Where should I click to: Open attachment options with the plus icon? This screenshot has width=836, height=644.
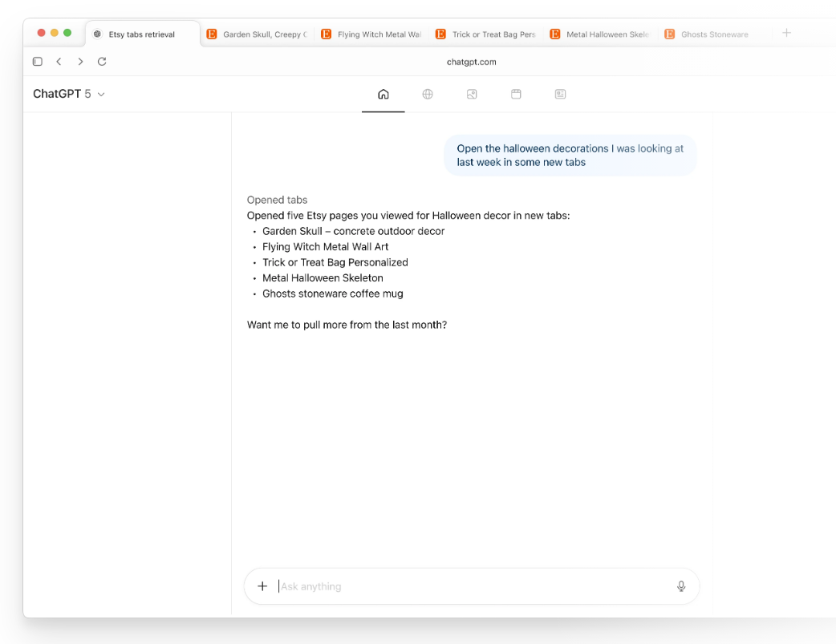[x=262, y=586]
